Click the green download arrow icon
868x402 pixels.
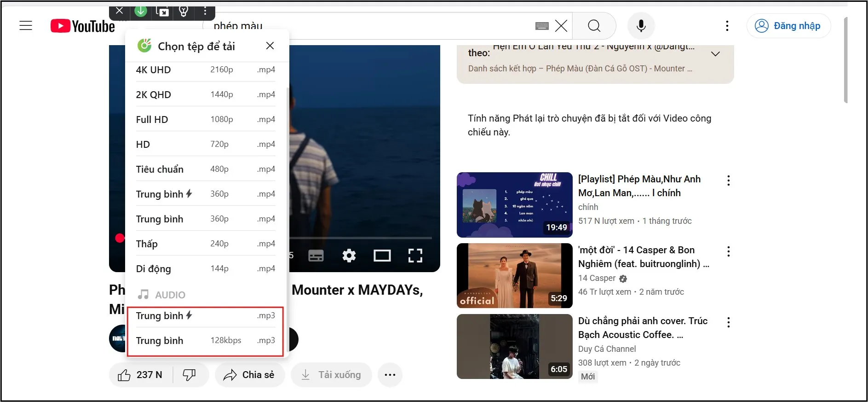tap(141, 12)
